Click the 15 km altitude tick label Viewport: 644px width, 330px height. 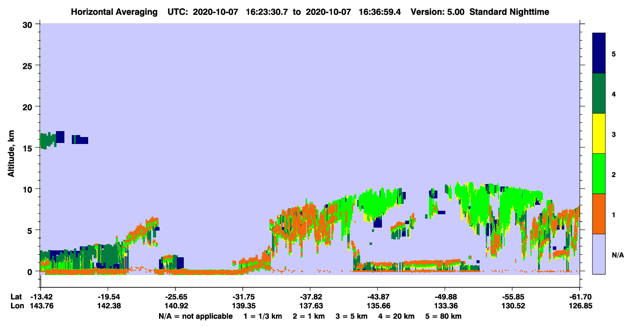click(x=28, y=147)
